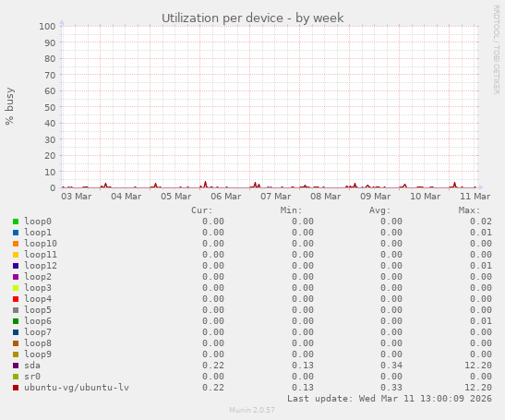Click the ubuntu-vg/ubuntu-lv red legend swatch
The height and width of the screenshot is (420, 505).
tap(16, 388)
